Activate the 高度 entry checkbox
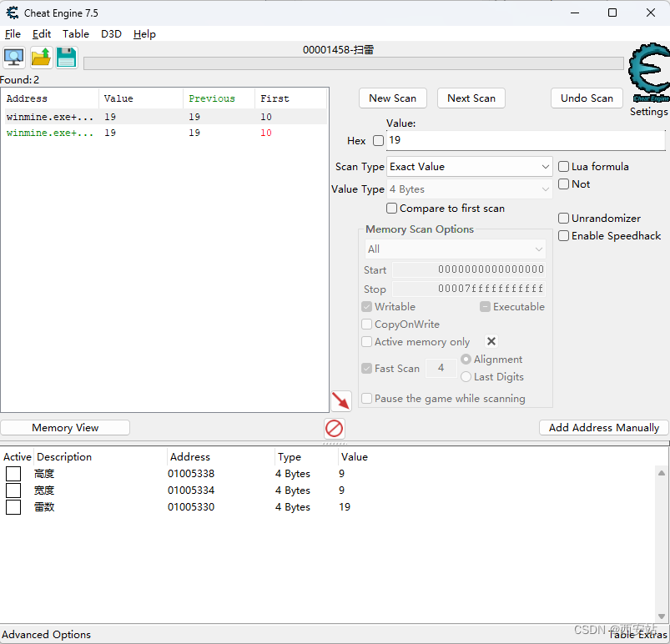This screenshot has width=670, height=644. (13, 474)
